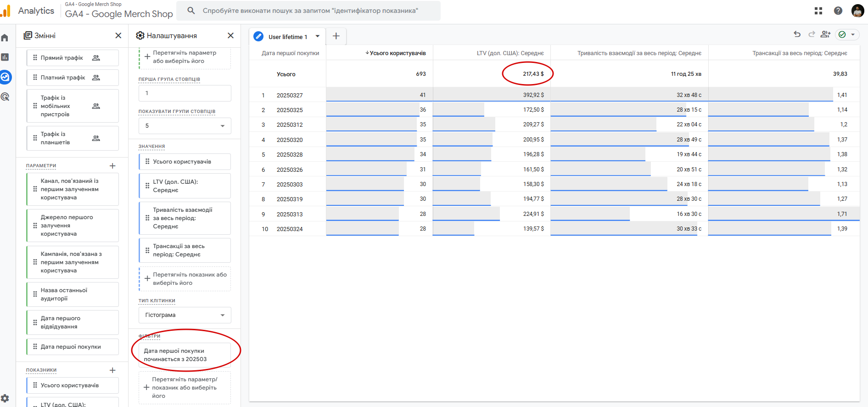Viewport: 868px width, 407px height.
Task: Open Reports icon in left sidebar
Action: pyautogui.click(x=5, y=57)
